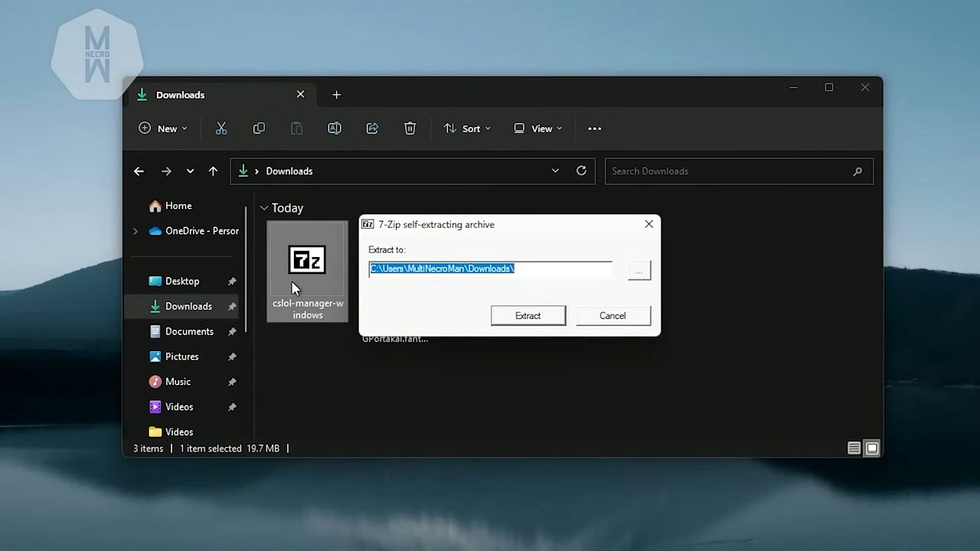
Task: Maximize the File Explorer window
Action: pos(828,87)
